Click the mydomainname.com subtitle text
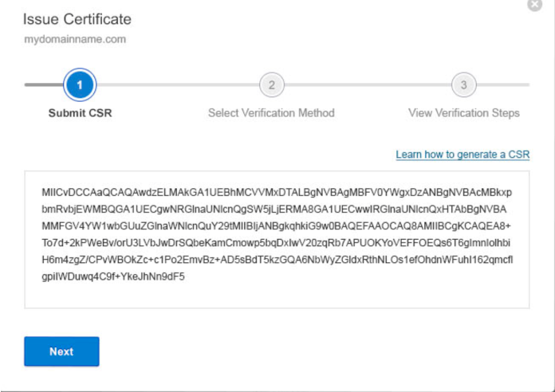555x392 pixels. [75, 39]
